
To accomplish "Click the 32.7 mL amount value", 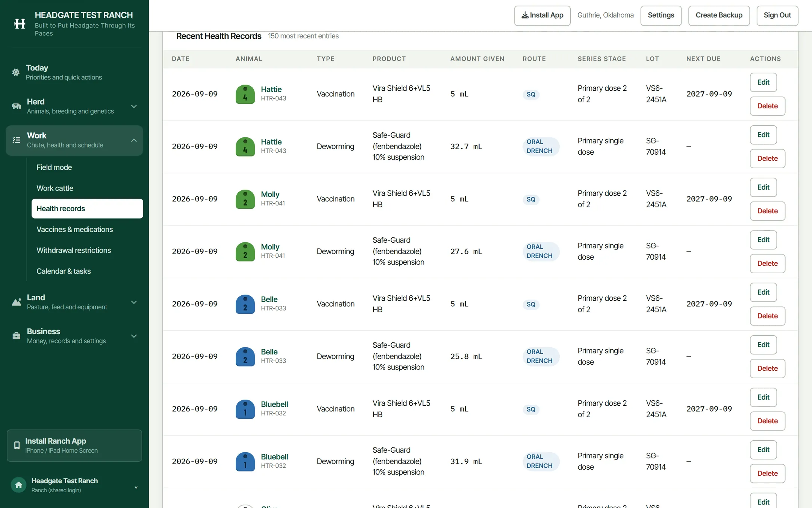I will click(466, 146).
